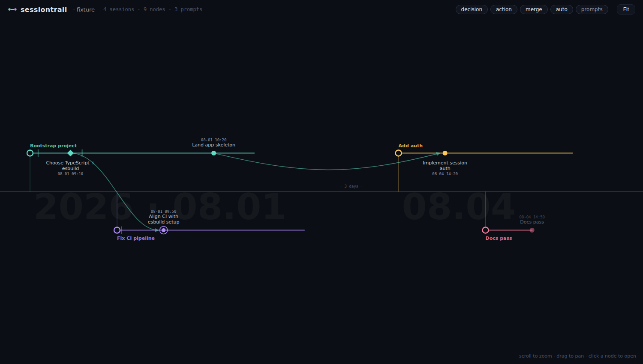The height and width of the screenshot is (364, 643).
Task: Open the Bootstrap project start node
Action: pos(30,153)
